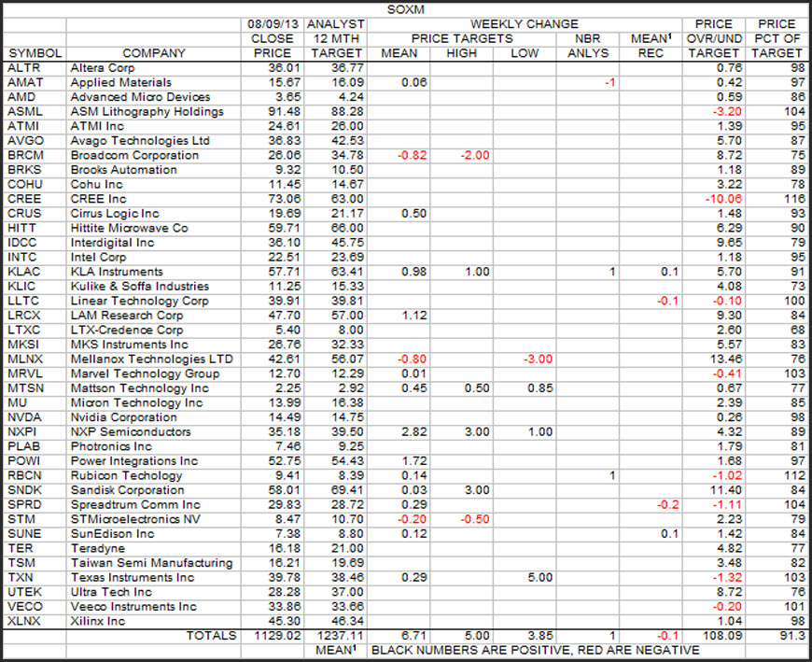Click the red -0.2 rec value in SPRD row
The height and width of the screenshot is (662, 812).
(668, 504)
